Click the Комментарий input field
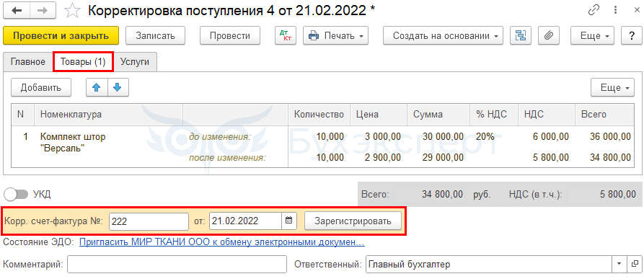 177,265
